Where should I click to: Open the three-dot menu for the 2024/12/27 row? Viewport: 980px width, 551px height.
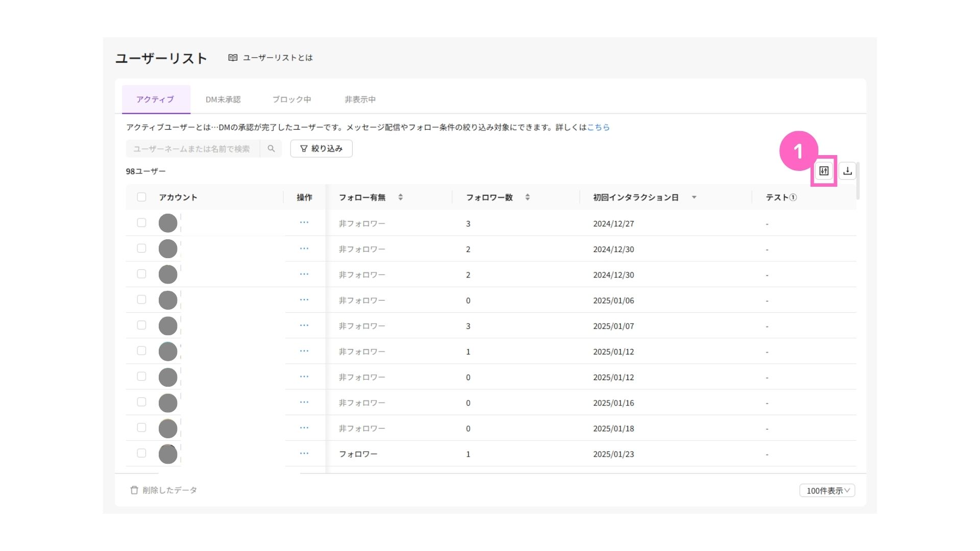point(304,222)
